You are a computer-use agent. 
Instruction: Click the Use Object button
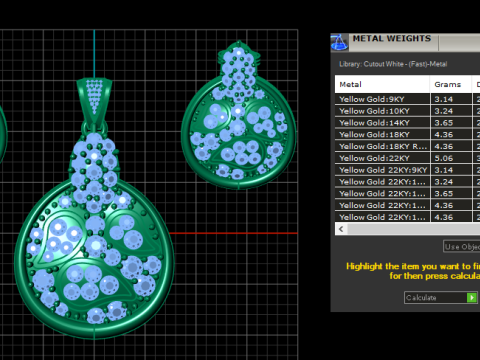click(462, 246)
